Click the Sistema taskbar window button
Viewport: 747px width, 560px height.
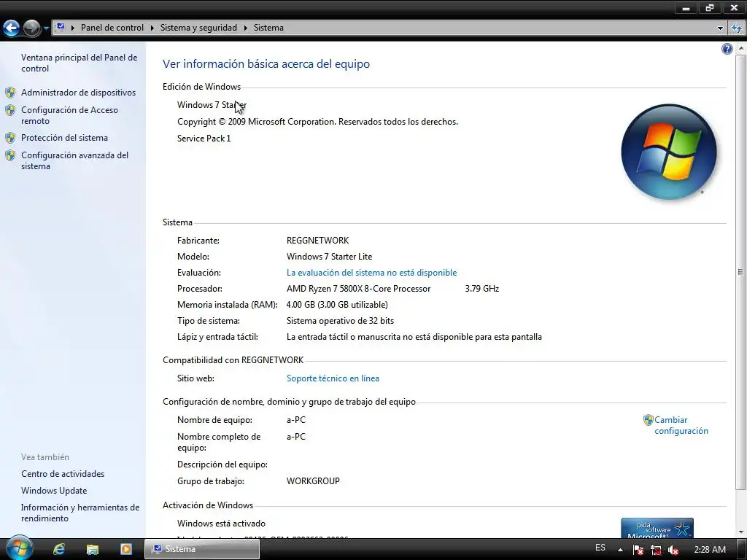202,549
